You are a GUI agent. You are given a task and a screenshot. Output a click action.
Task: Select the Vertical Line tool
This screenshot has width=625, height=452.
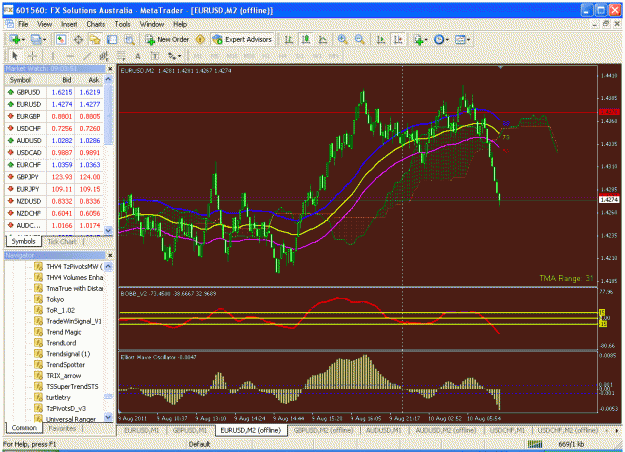click(52, 56)
